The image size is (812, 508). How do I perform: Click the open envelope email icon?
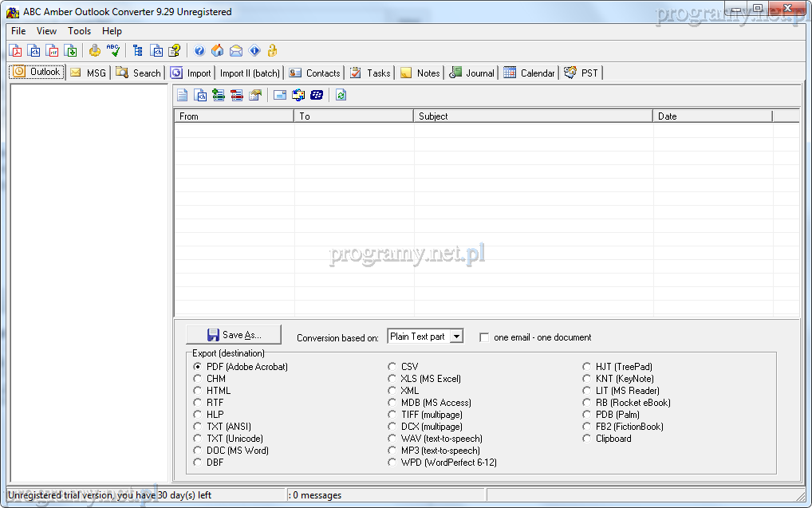pyautogui.click(x=236, y=51)
